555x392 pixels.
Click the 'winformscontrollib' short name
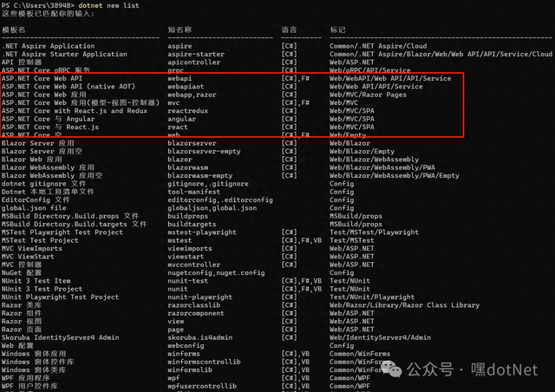click(204, 363)
